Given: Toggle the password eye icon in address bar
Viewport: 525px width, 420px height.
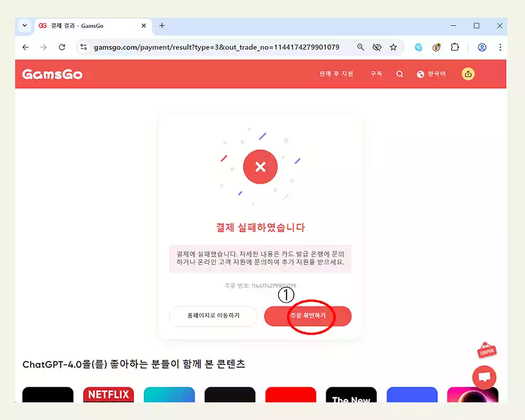Looking at the screenshot, I should click(x=376, y=47).
